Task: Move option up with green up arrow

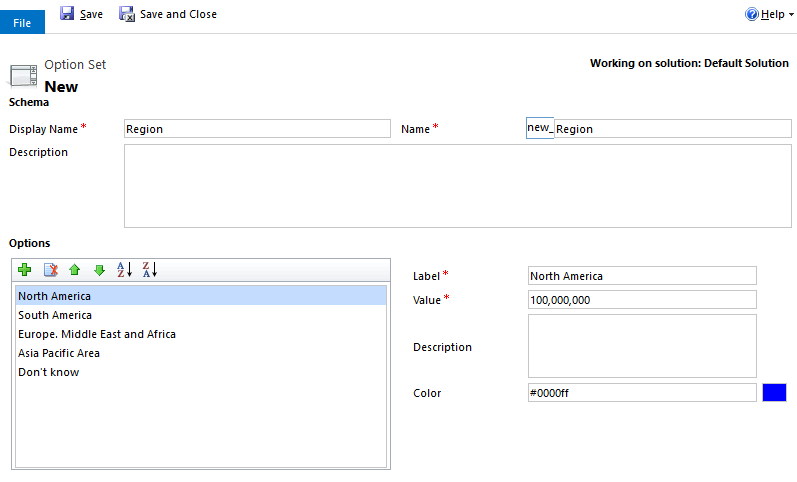Action: click(75, 269)
